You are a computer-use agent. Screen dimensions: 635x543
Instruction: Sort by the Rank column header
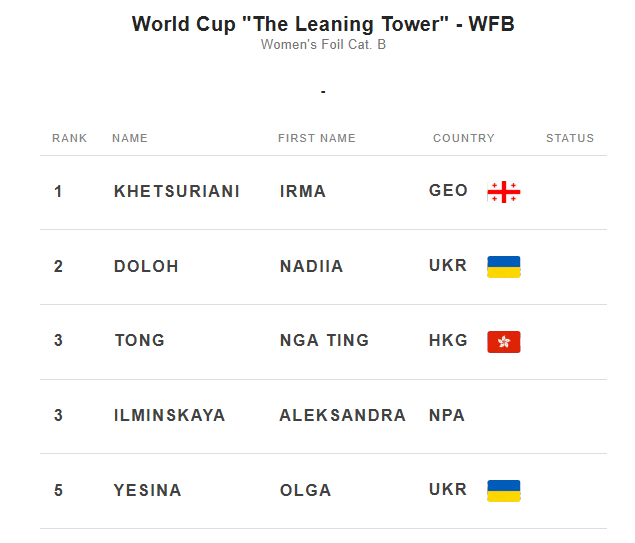(x=70, y=138)
